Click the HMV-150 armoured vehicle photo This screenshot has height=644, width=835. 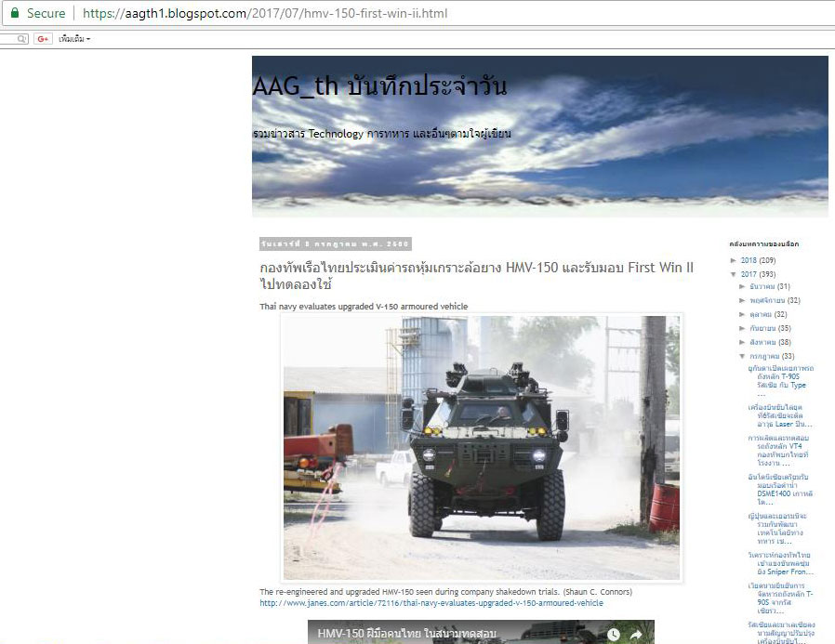coord(481,447)
